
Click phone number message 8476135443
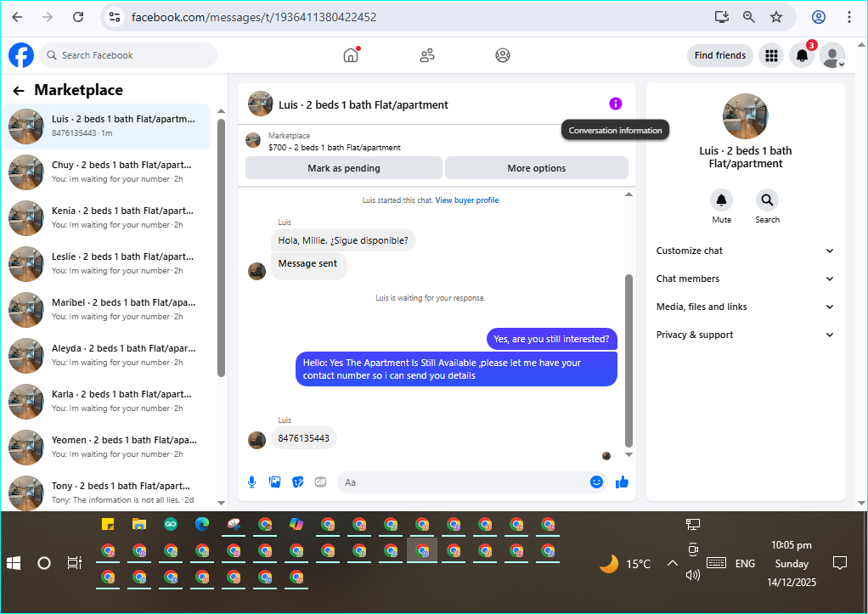(x=303, y=438)
